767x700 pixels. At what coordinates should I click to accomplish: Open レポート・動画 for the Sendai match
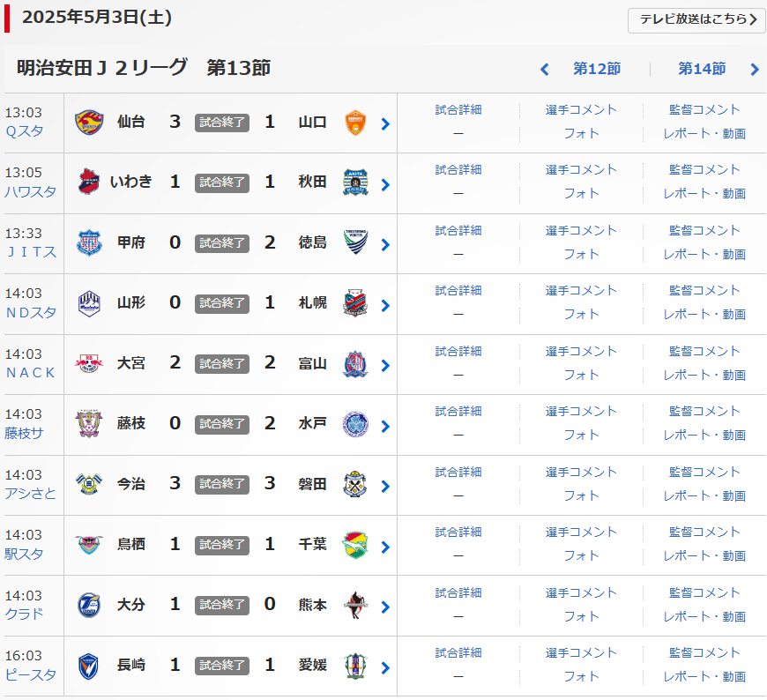pos(704,134)
